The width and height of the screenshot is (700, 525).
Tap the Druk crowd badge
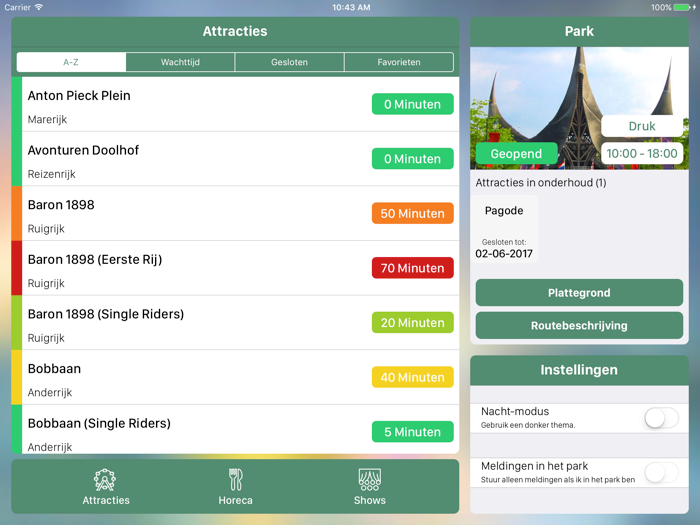(x=642, y=126)
